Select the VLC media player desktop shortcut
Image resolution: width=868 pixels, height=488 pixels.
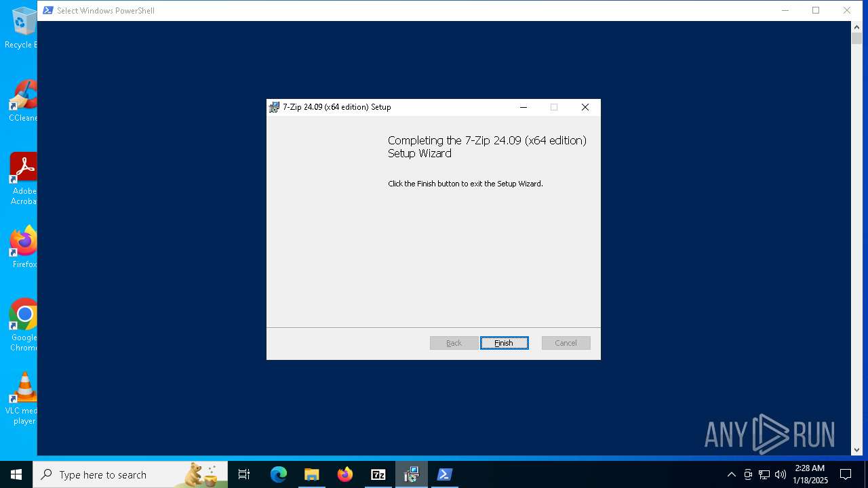point(23,399)
